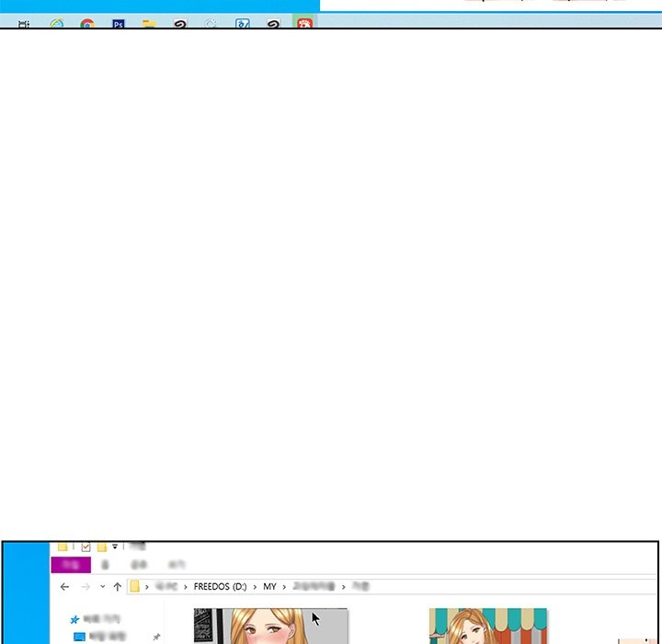Image resolution: width=662 pixels, height=644 pixels.
Task: Open Google Chrome from the taskbar
Action: pos(87,25)
